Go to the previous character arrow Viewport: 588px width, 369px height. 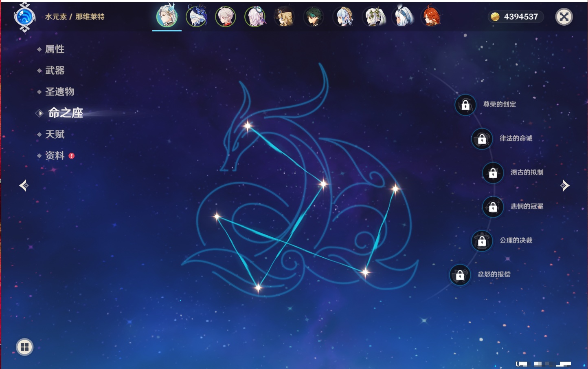tap(24, 186)
